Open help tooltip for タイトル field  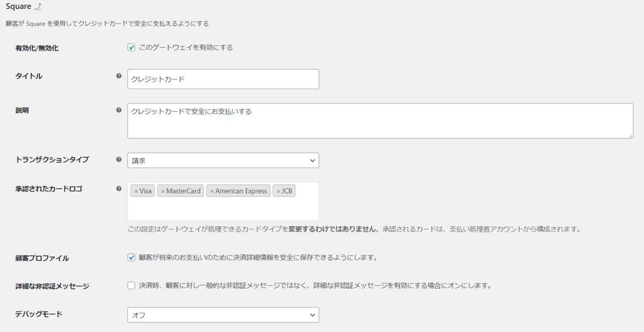tap(119, 76)
